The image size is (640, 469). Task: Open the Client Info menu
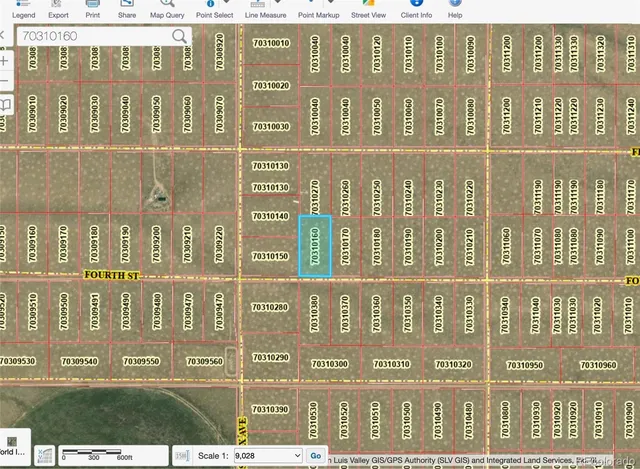414,10
